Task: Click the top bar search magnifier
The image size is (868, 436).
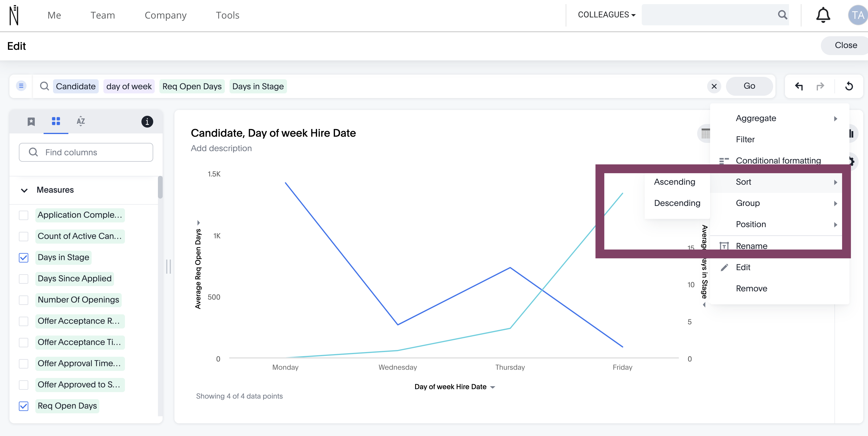Action: [x=783, y=15]
